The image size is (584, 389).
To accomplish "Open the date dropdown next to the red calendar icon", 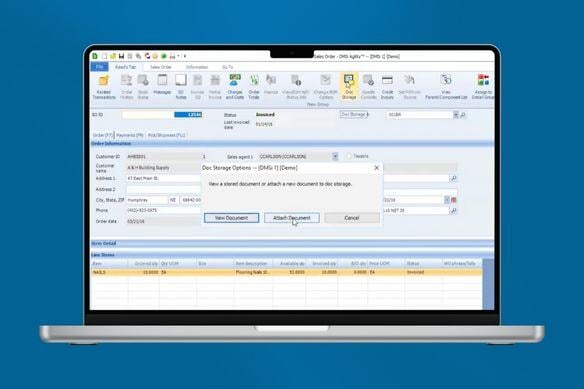I will (x=447, y=200).
